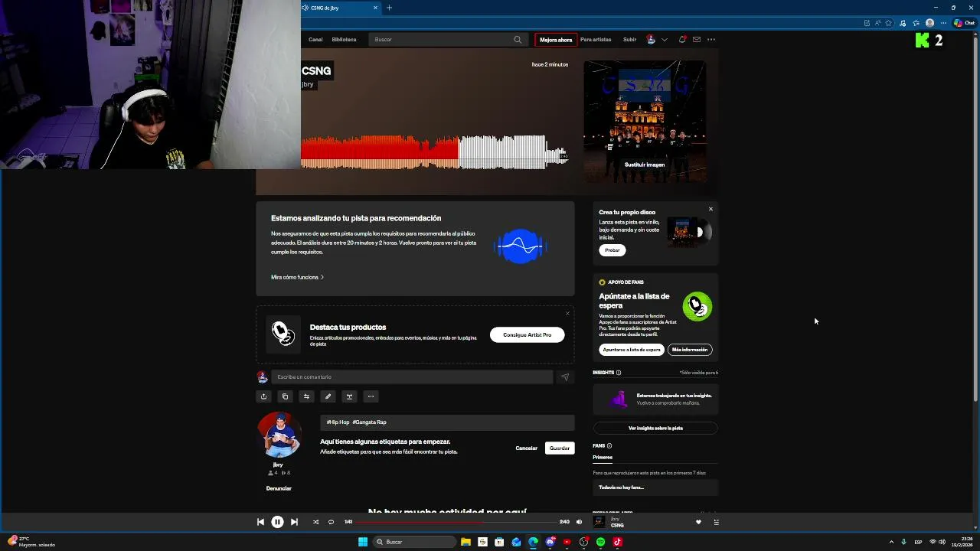
Task: Open the browser settings three-dots menu
Action: coord(944,23)
